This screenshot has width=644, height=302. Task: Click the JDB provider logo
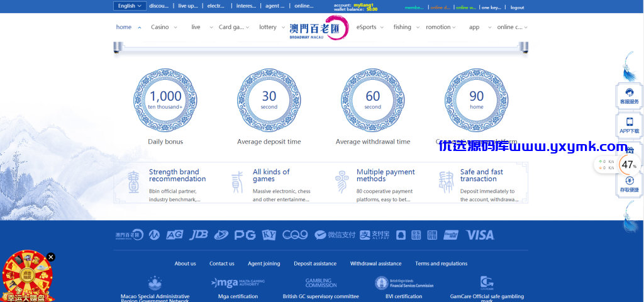198,235
